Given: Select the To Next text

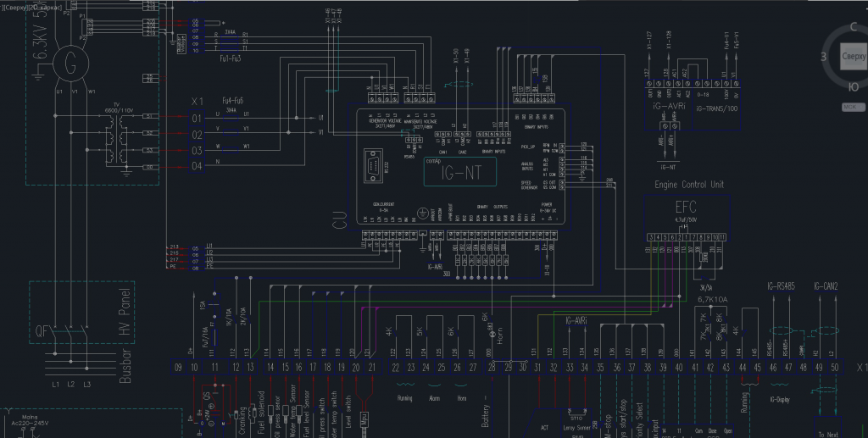Looking at the screenshot, I should [x=828, y=435].
